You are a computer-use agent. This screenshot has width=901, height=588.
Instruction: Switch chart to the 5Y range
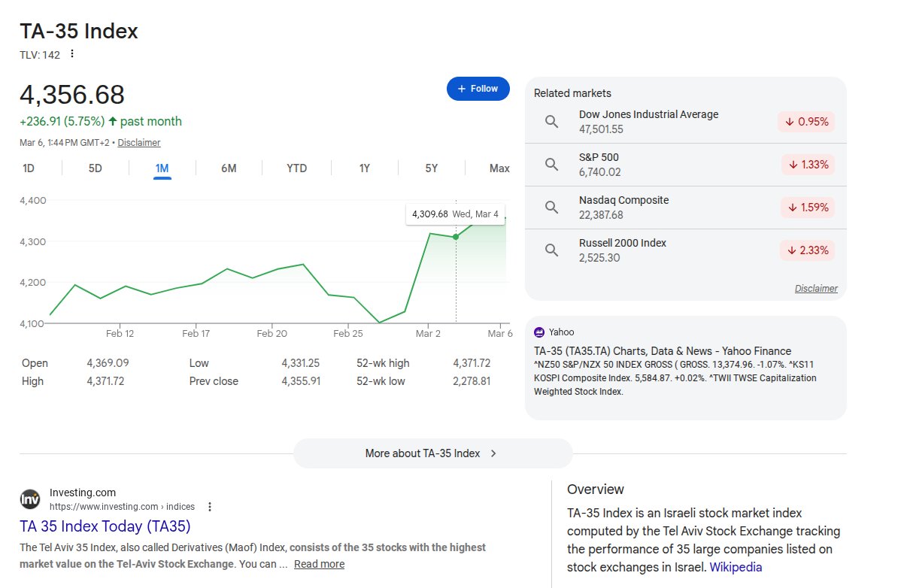[x=432, y=168]
